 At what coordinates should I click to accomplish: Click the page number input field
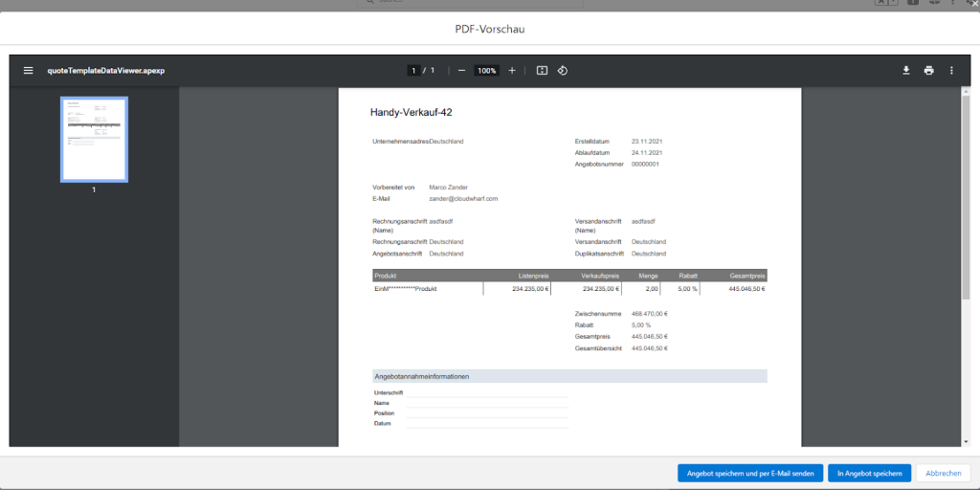(x=413, y=71)
